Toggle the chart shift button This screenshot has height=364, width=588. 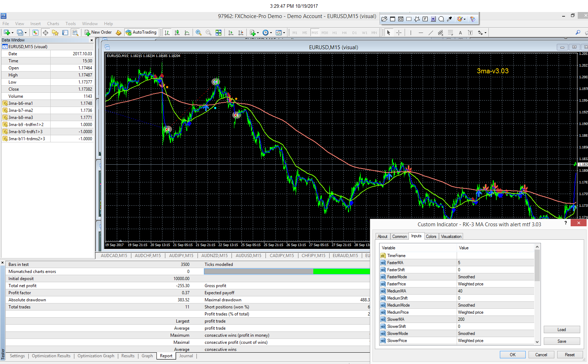(241, 33)
